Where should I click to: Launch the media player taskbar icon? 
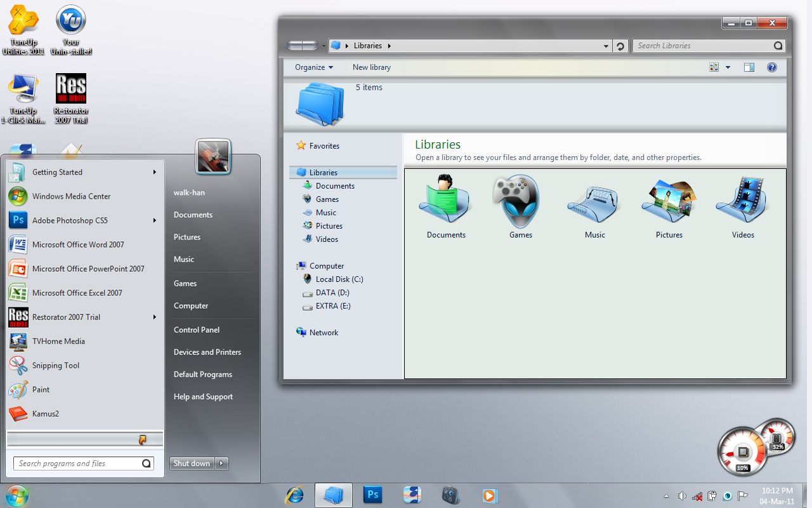pos(490,495)
